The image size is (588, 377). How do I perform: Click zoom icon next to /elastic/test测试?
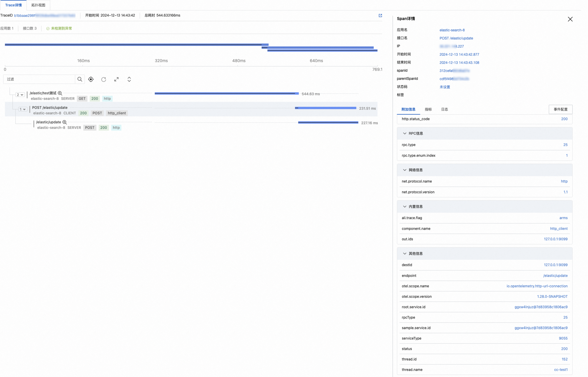click(60, 93)
